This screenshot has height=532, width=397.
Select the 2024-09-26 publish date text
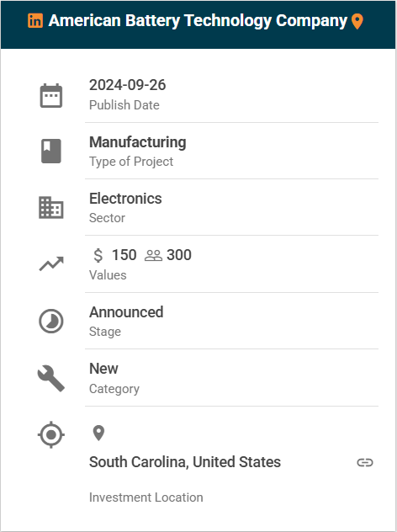click(128, 85)
